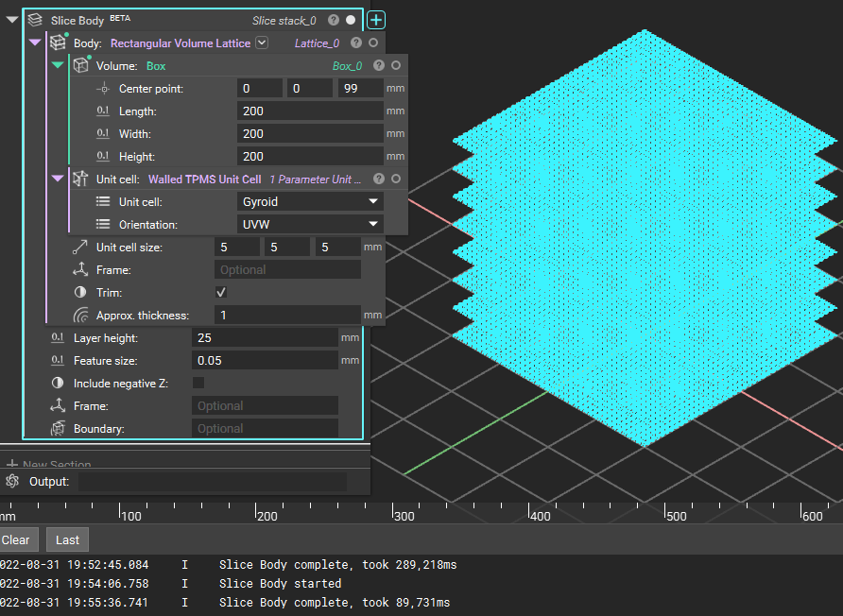The width and height of the screenshot is (843, 616).
Task: Click the help icon on Slice Body
Action: tap(333, 19)
